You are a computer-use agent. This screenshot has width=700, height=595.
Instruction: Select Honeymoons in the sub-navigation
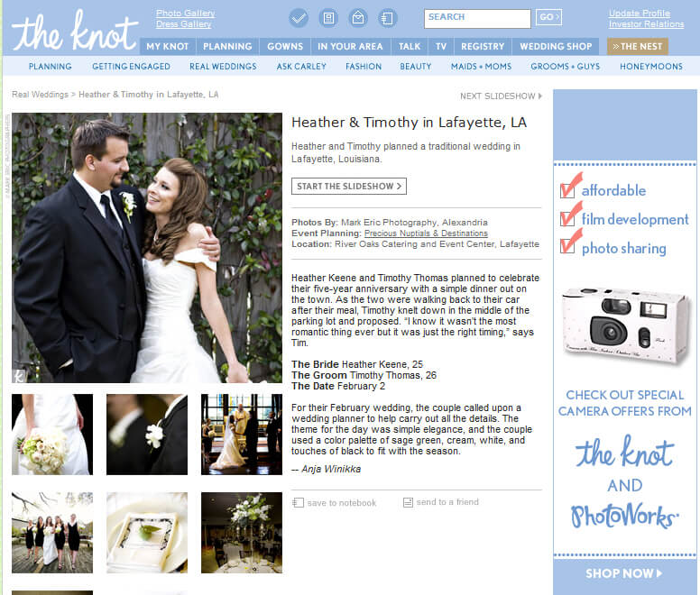point(650,67)
